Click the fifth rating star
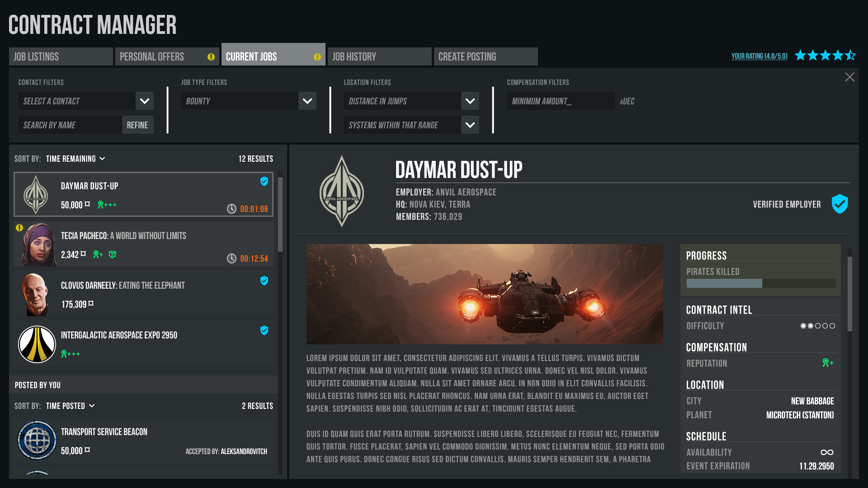Viewport: 868px width, 488px height. 850,56
